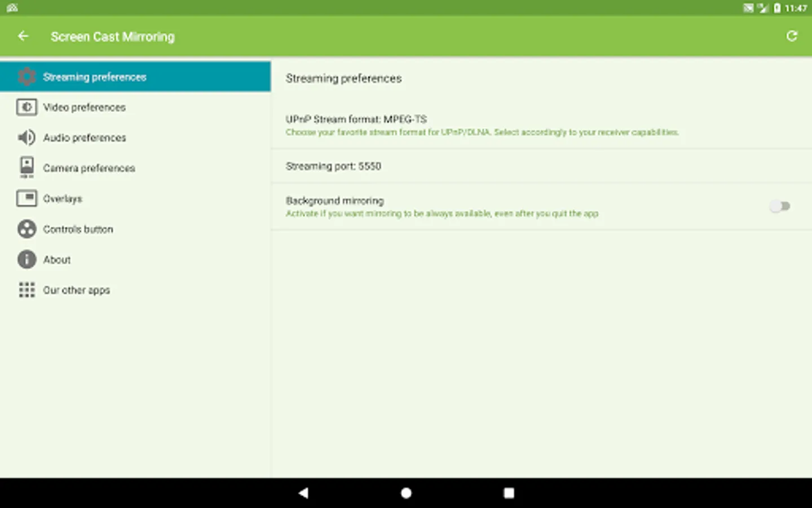Click the About info icon
The image size is (812, 508).
coord(27,260)
